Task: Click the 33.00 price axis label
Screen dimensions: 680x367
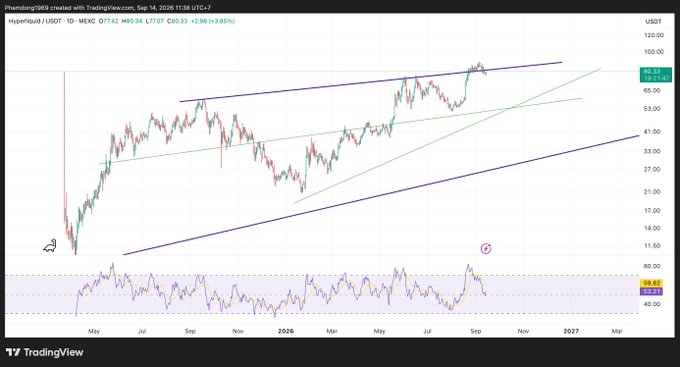Action: tap(652, 151)
